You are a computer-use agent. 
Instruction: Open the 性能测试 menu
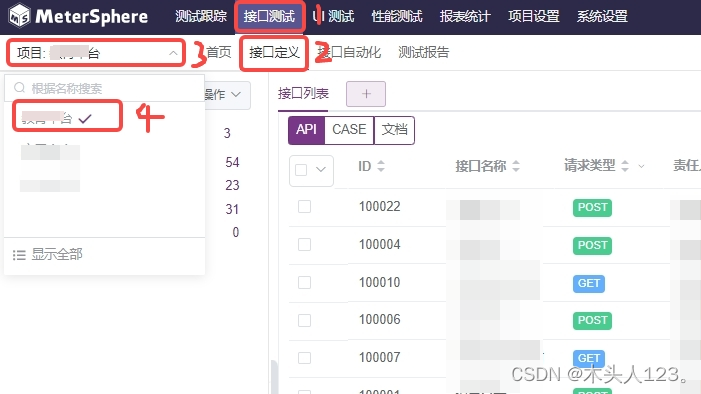397,17
